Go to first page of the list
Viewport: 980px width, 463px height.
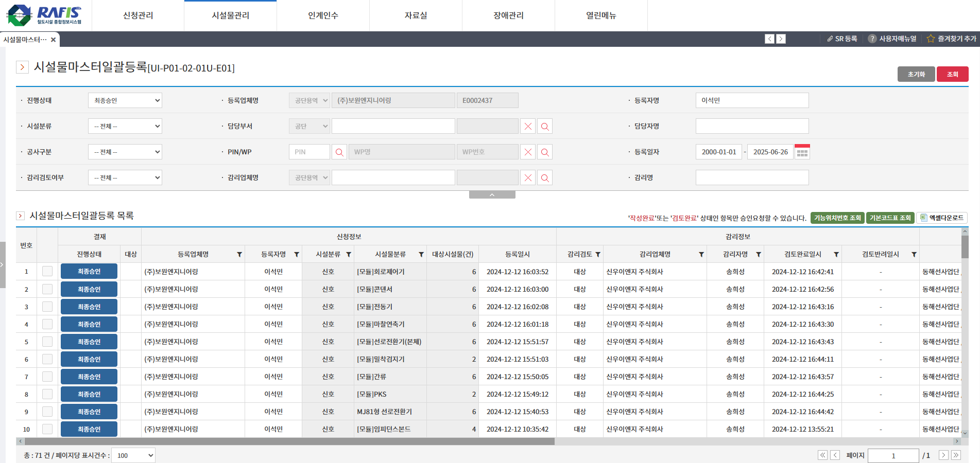tap(822, 455)
